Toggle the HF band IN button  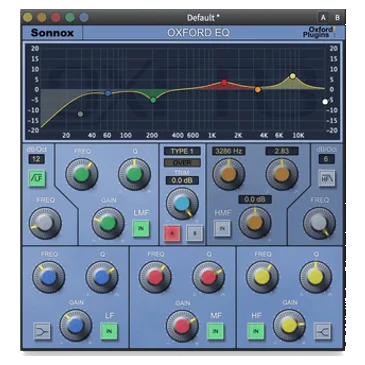[x=256, y=331]
